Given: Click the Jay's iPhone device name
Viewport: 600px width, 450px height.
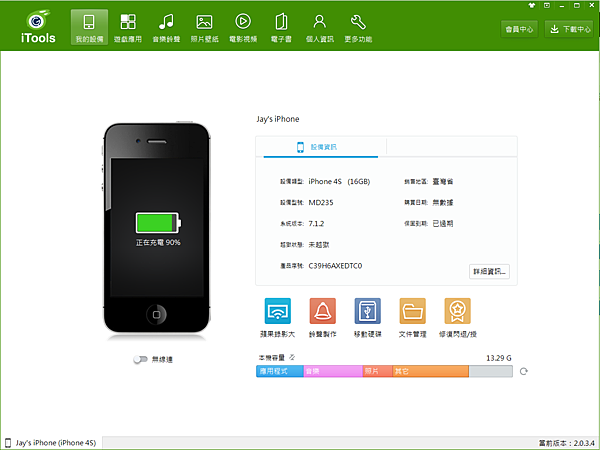Looking at the screenshot, I should tap(278, 119).
